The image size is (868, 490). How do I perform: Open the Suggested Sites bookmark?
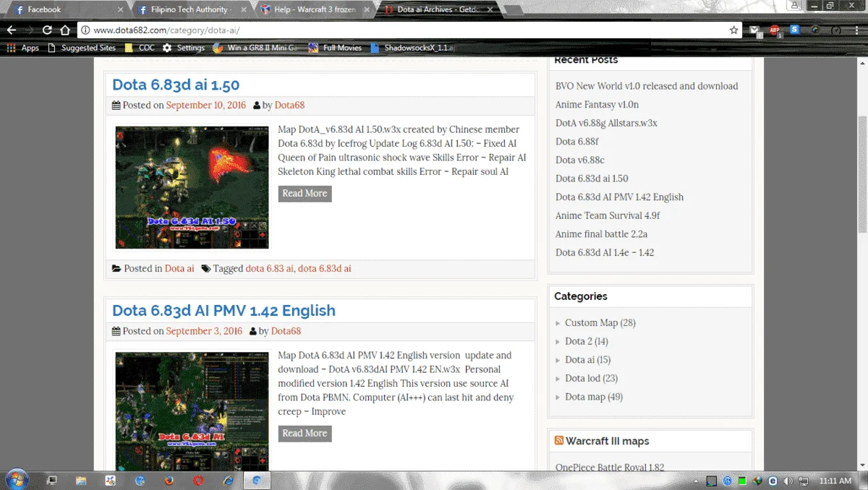82,48
